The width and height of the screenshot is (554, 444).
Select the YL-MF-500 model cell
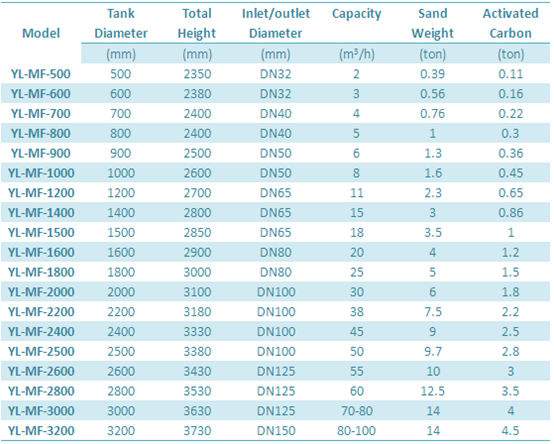tap(41, 74)
